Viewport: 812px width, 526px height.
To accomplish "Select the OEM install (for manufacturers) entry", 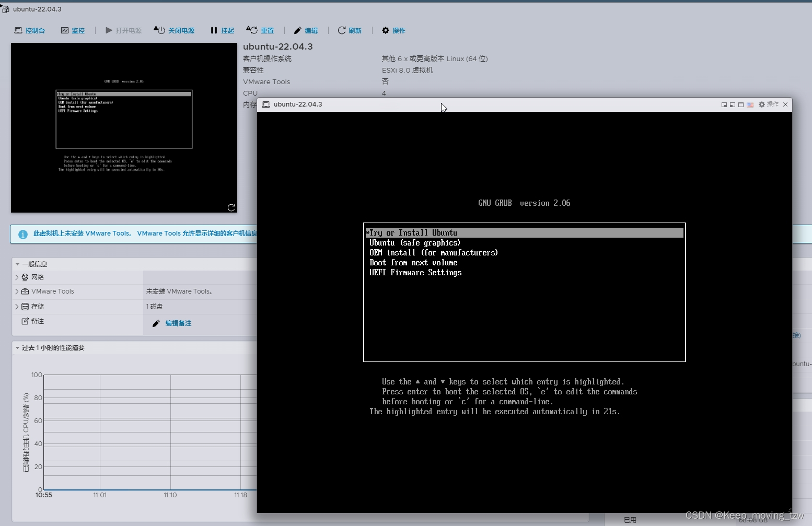I will (x=434, y=253).
